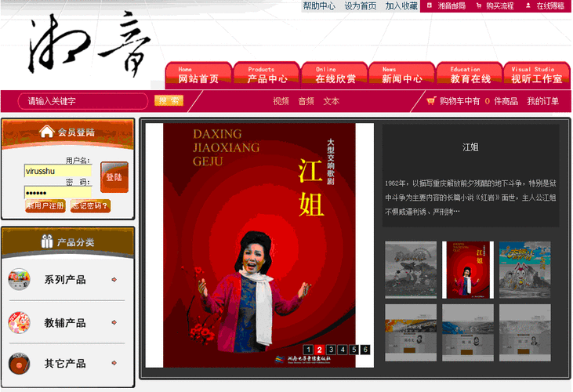Image resolution: width=573 pixels, height=392 pixels.
Task: Go to 在线欣赏 Online tab
Action: (x=335, y=75)
